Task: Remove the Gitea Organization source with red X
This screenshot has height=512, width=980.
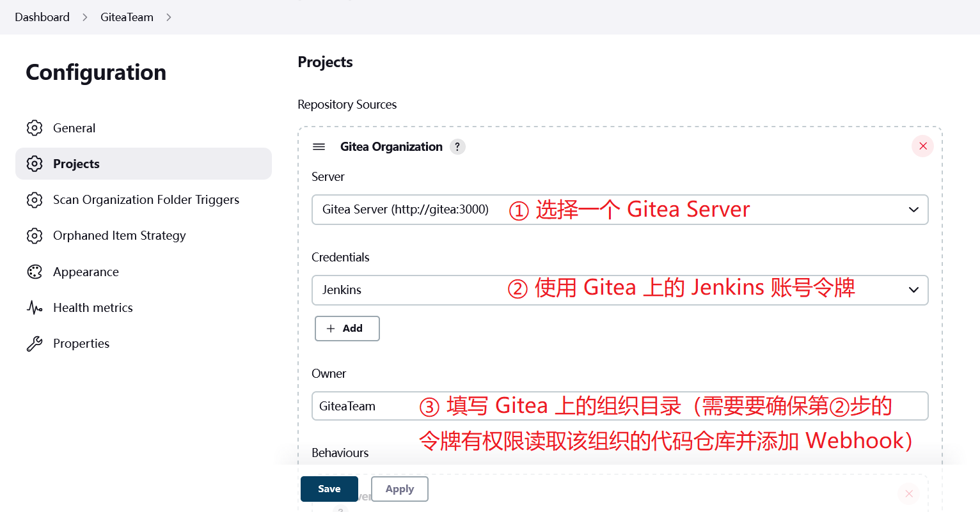Action: (922, 146)
